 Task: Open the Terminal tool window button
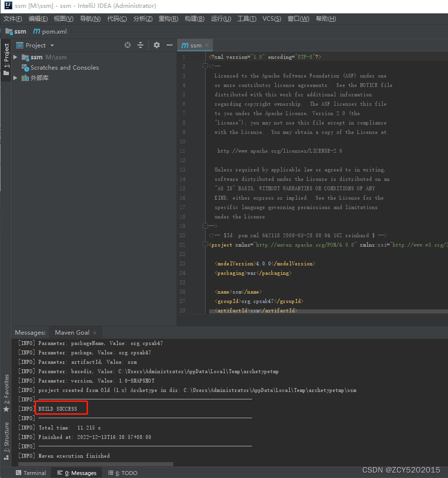click(x=31, y=473)
